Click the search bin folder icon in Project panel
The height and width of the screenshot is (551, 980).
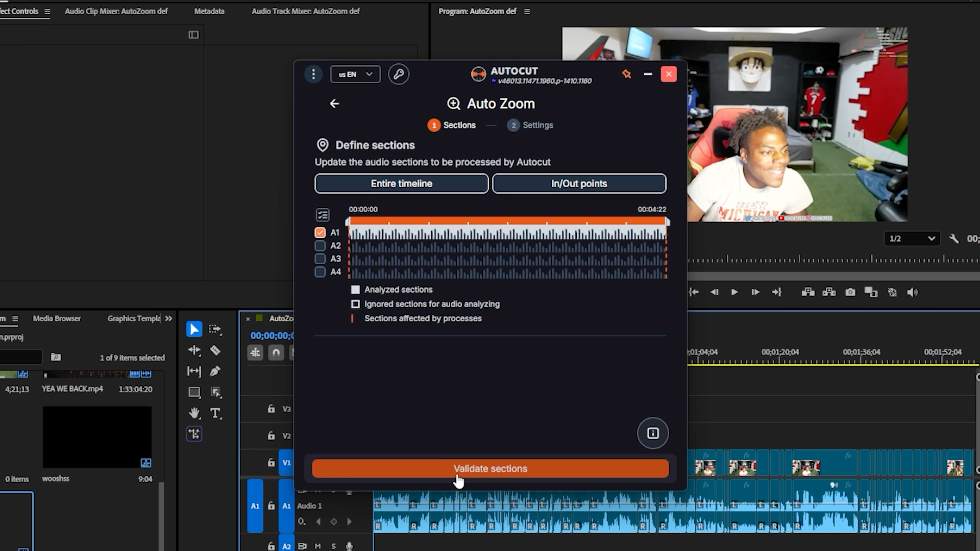(x=56, y=357)
